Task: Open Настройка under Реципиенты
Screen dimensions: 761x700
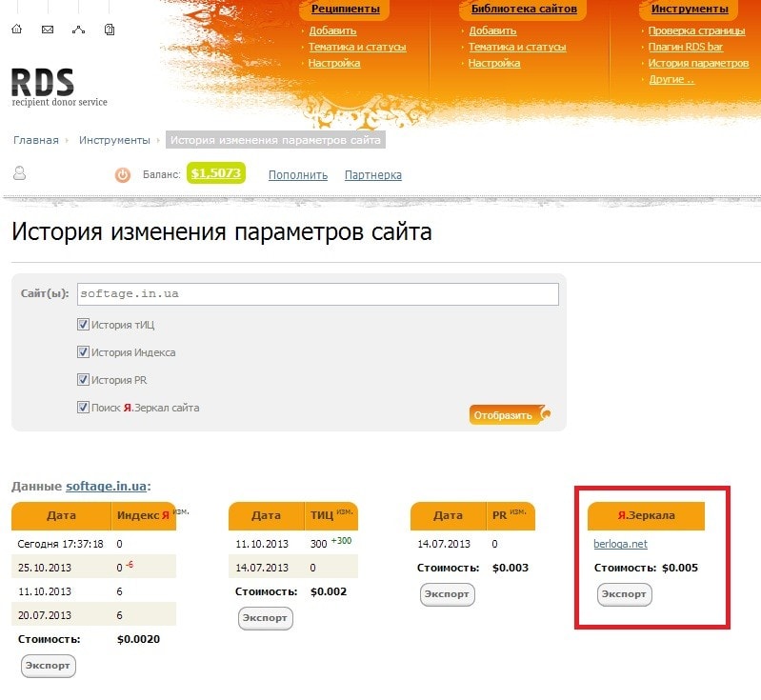Action: pos(334,63)
